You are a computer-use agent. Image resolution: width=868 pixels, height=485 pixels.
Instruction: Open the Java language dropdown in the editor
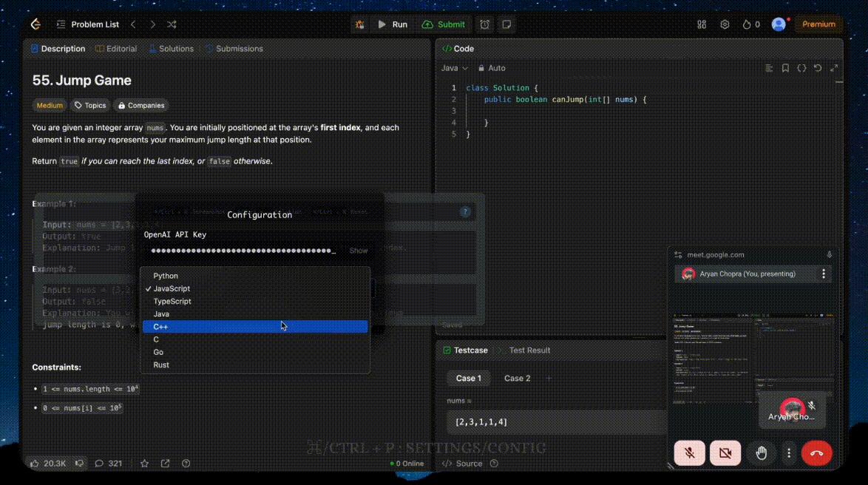452,68
